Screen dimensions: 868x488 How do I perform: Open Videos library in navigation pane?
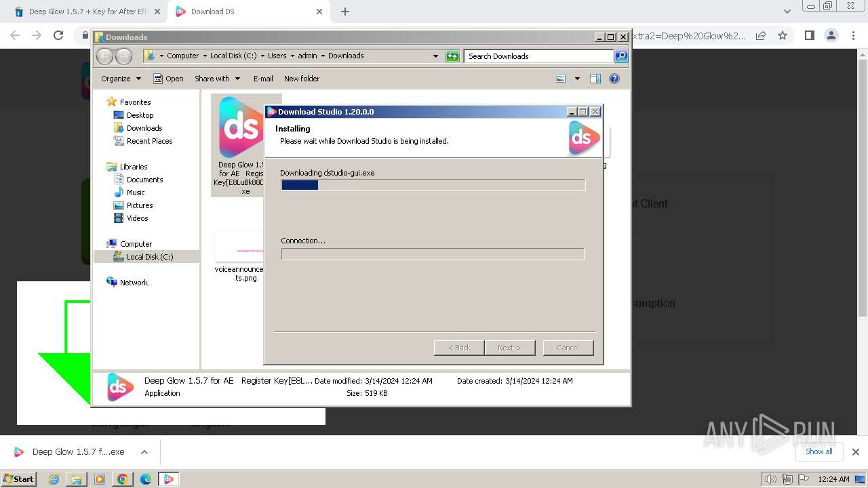pos(137,218)
